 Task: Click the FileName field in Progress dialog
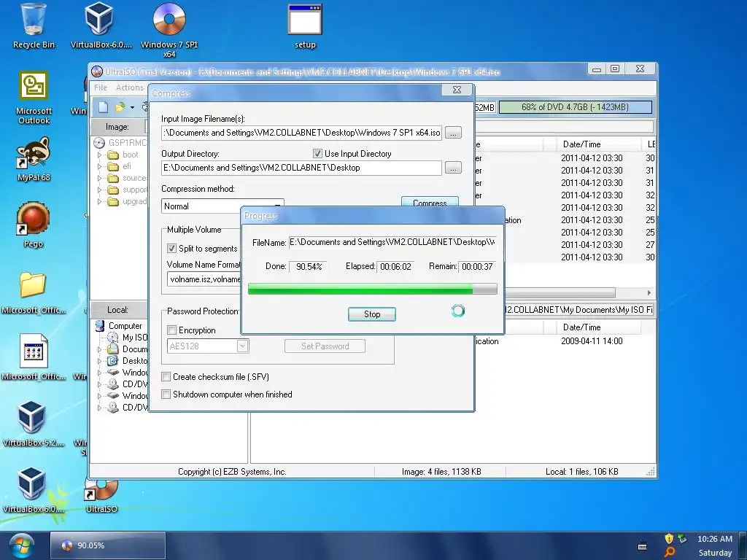[x=392, y=242]
